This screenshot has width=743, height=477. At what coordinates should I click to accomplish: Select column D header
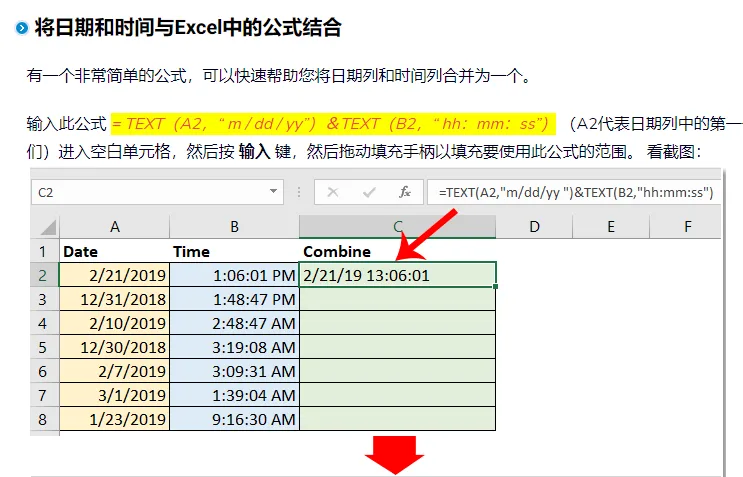[534, 227]
